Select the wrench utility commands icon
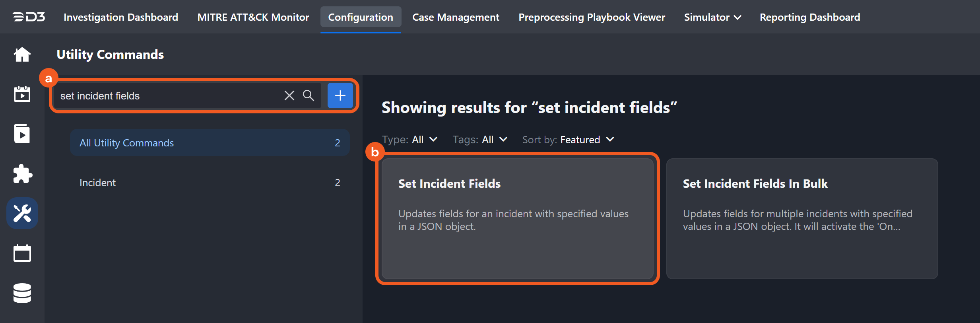Screen dimensions: 980x323 pyautogui.click(x=22, y=214)
